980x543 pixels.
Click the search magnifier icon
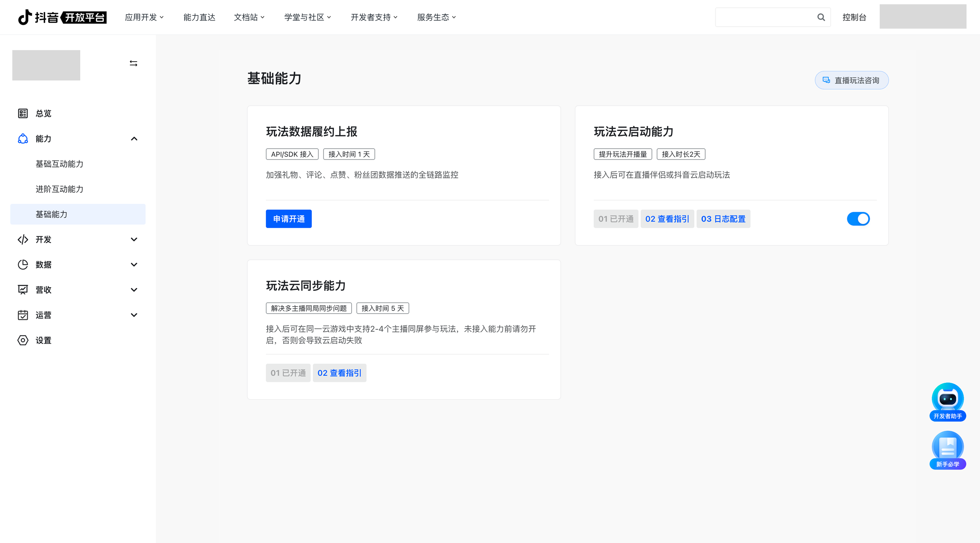point(821,17)
